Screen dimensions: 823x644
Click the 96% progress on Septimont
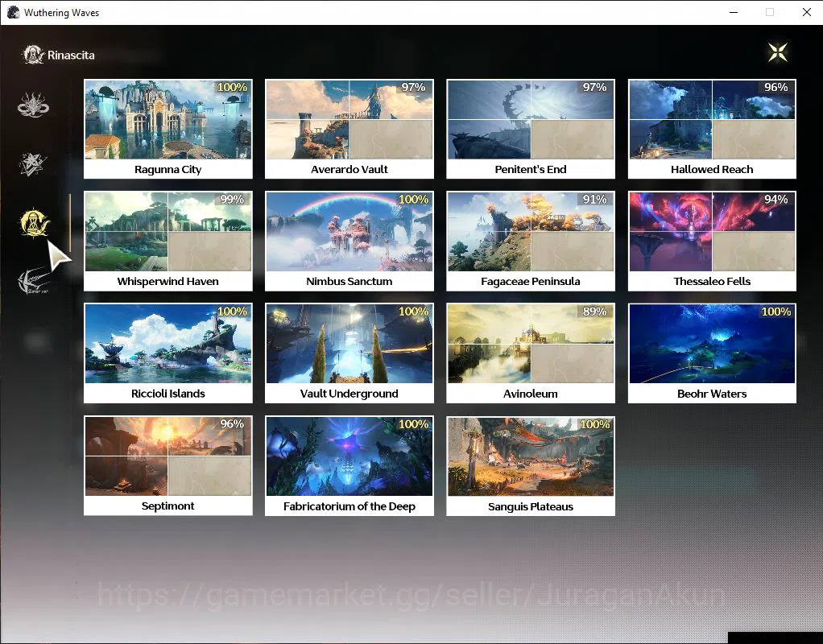232,424
